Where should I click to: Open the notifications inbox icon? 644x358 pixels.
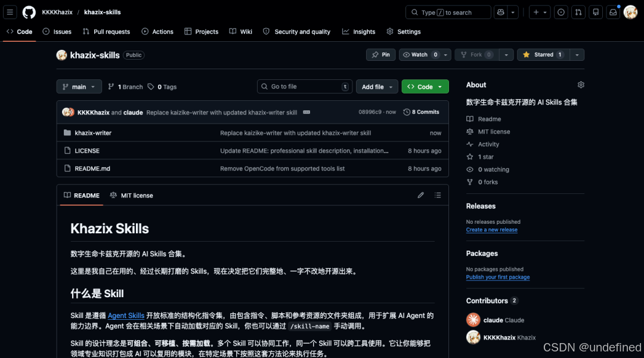coord(613,13)
